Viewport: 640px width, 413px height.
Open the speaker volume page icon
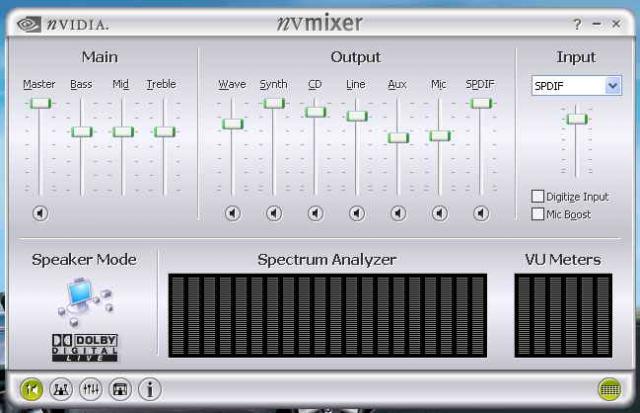31,389
